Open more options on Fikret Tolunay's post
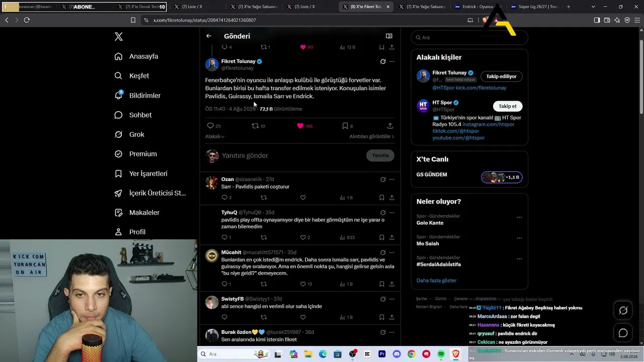The width and height of the screenshot is (644, 362). pyautogui.click(x=392, y=61)
